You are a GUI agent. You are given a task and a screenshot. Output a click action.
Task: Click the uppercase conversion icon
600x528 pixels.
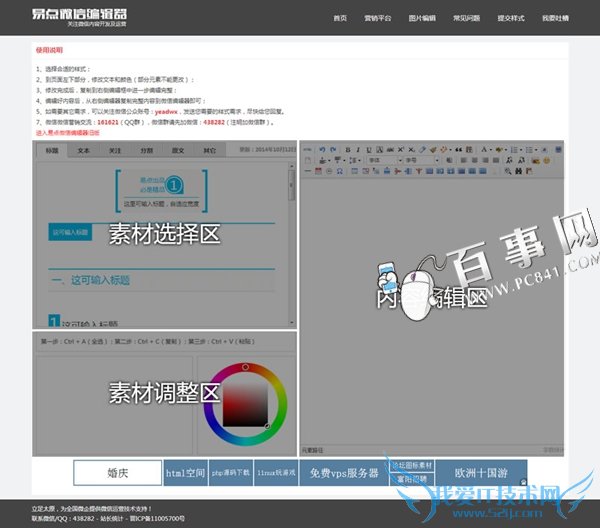tap(509, 160)
